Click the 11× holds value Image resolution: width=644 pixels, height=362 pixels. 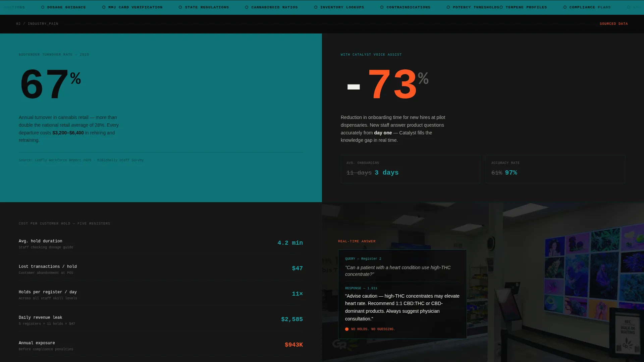pyautogui.click(x=298, y=294)
